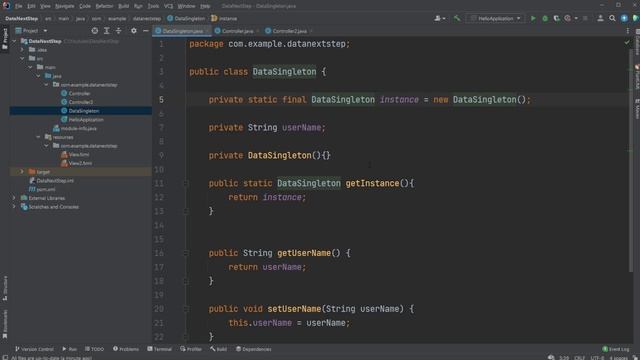Select HelloApplication in the project tree
This screenshot has width=640, height=360.
coord(86,120)
